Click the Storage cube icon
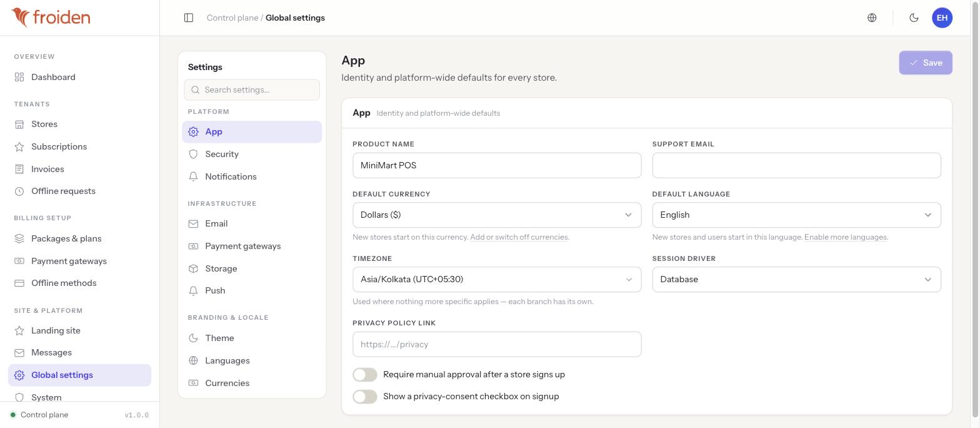The image size is (980, 428). 193,268
